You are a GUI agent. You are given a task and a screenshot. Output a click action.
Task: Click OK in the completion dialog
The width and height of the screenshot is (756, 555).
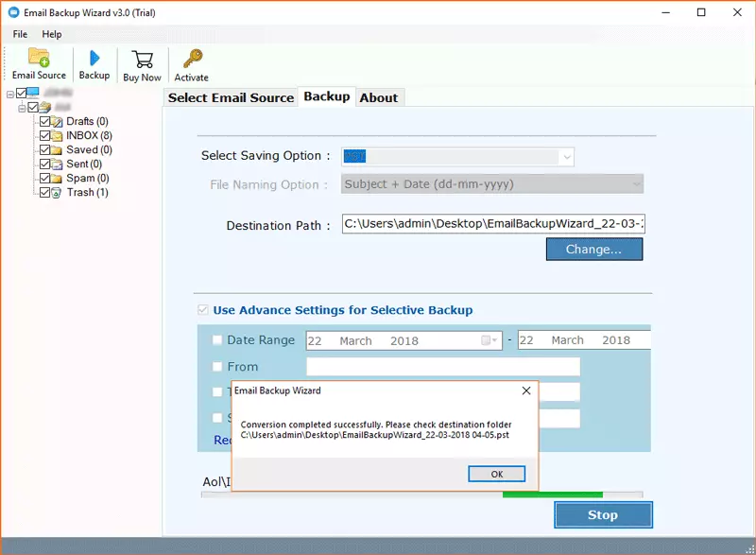point(497,474)
